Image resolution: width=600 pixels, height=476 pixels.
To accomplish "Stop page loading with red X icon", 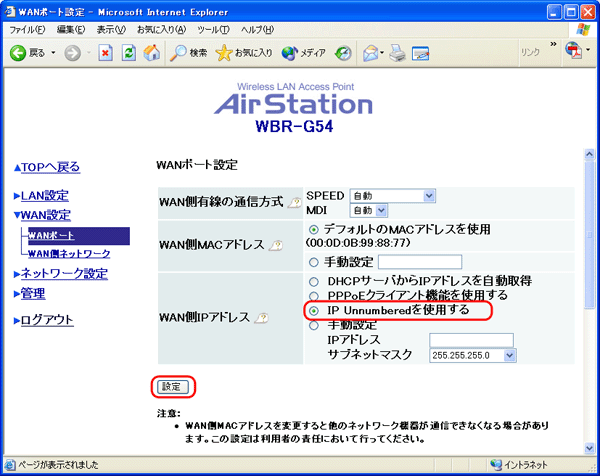I will (105, 53).
